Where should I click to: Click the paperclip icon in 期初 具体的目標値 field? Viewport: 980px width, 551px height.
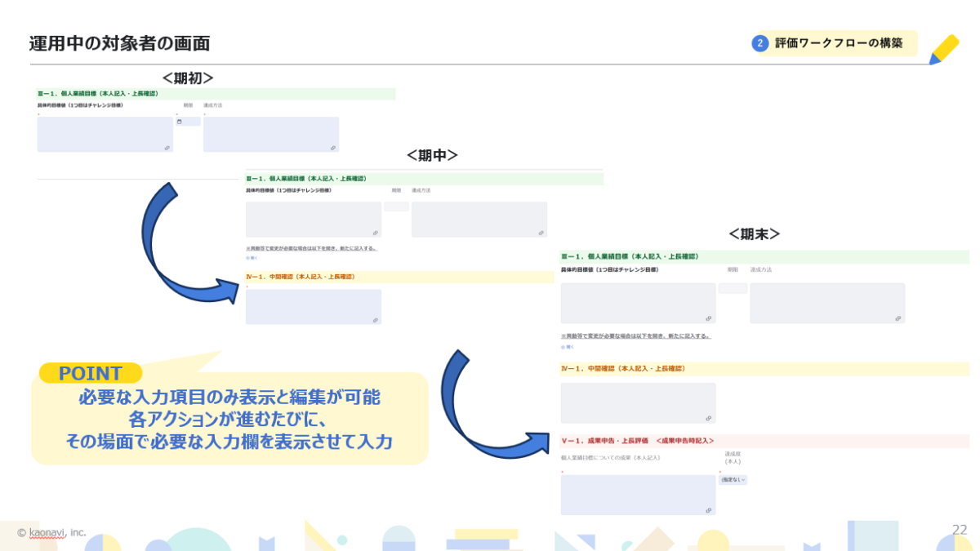pyautogui.click(x=167, y=147)
